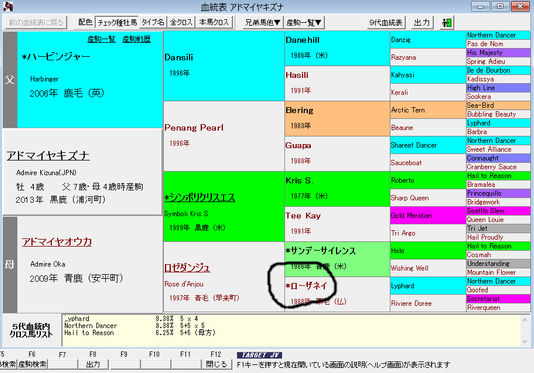The height and width of the screenshot is (373, 534).
Task: Select the Danehill cell
Action: 337,49
